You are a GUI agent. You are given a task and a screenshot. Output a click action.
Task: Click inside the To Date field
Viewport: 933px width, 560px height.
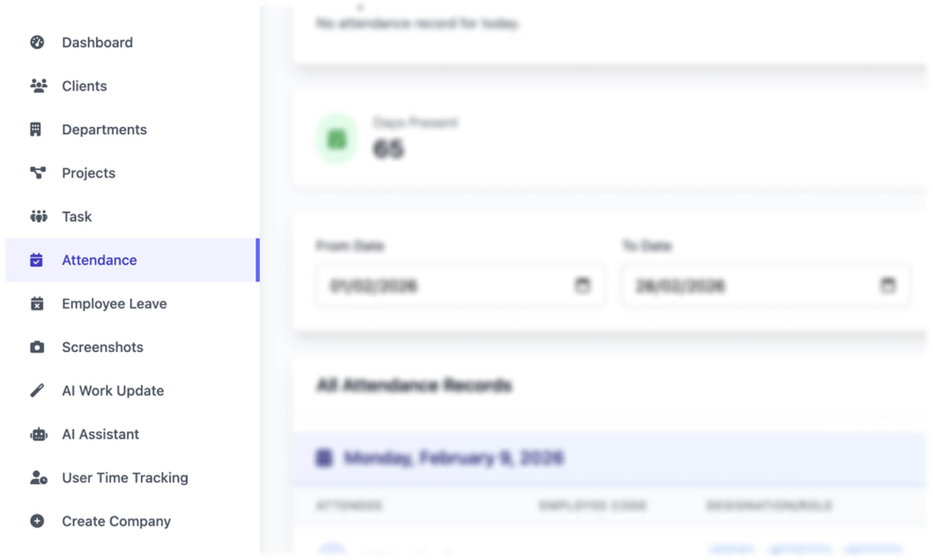click(x=747, y=286)
